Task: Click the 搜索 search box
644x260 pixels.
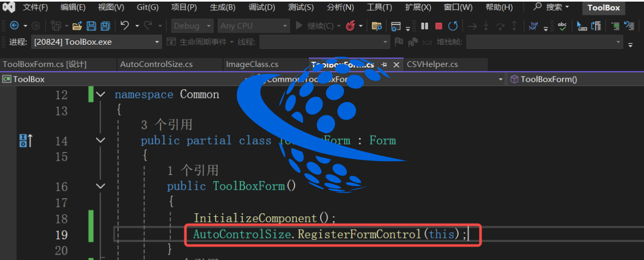Action: 551,7
